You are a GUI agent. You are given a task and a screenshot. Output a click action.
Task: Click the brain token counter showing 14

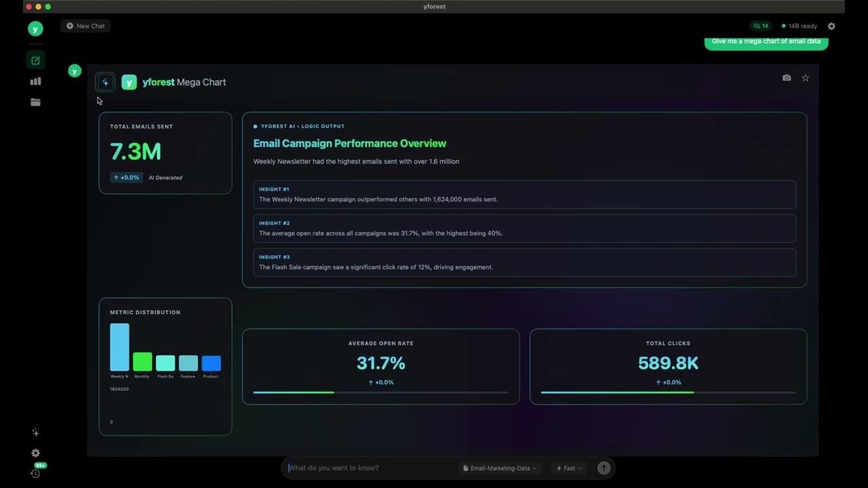tap(760, 26)
